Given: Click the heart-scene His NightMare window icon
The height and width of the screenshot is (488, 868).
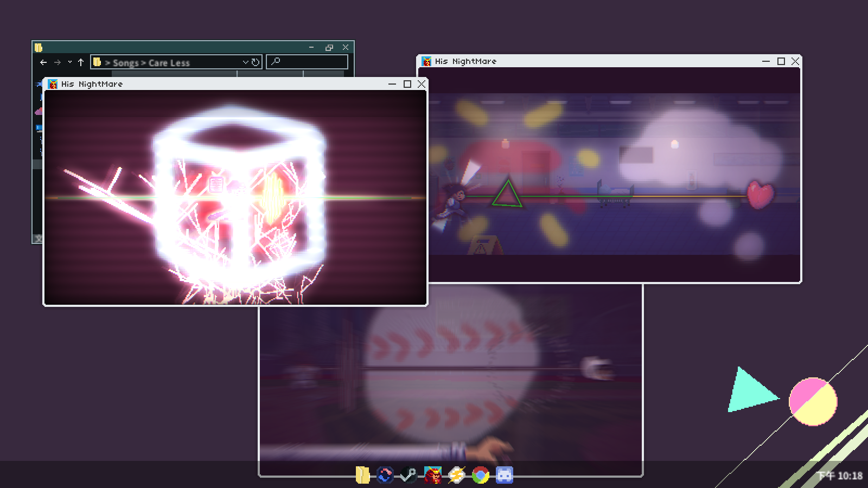Looking at the screenshot, I should coord(426,61).
